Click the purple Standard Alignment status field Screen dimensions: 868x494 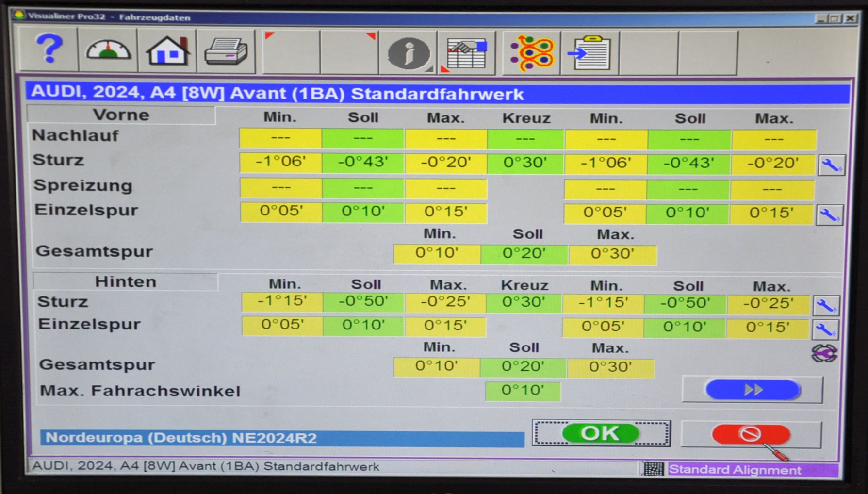tap(753, 470)
